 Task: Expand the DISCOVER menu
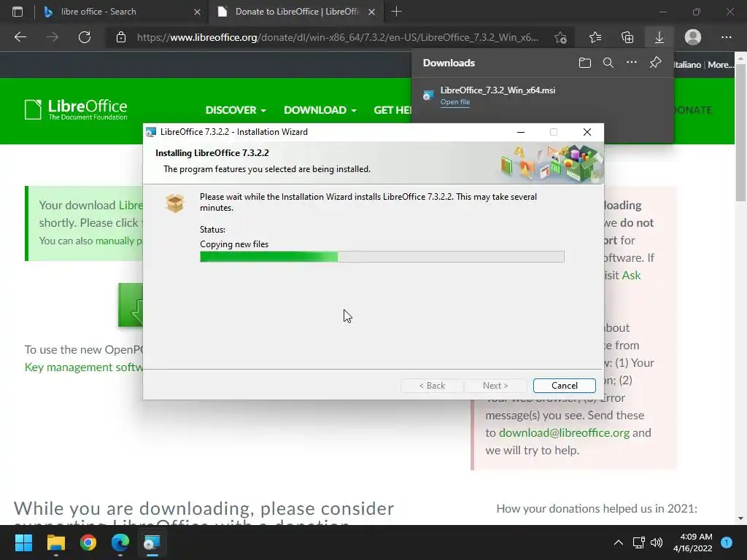tap(236, 110)
